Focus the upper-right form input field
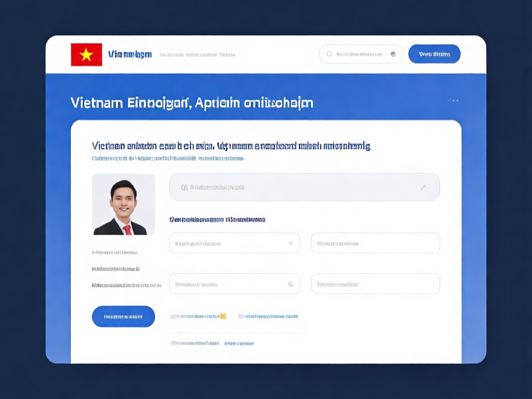The width and height of the screenshot is (532, 399). click(376, 243)
